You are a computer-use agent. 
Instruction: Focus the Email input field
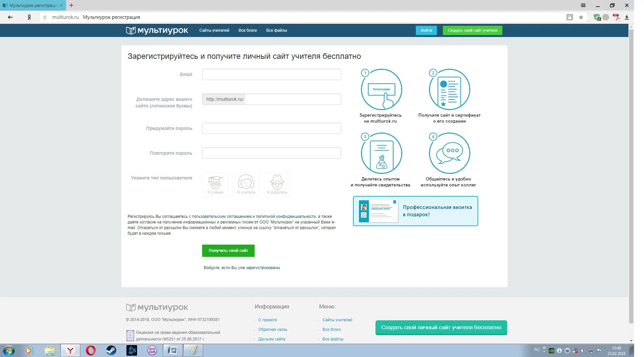[271, 74]
